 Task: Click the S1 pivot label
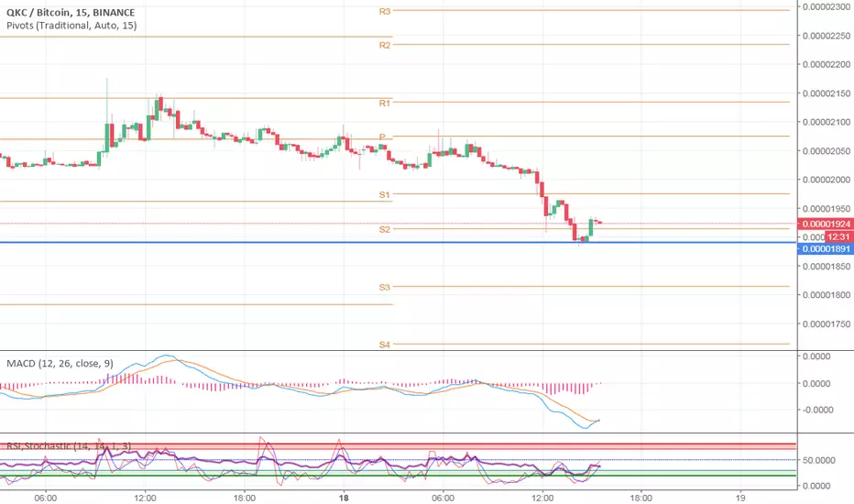click(385, 194)
